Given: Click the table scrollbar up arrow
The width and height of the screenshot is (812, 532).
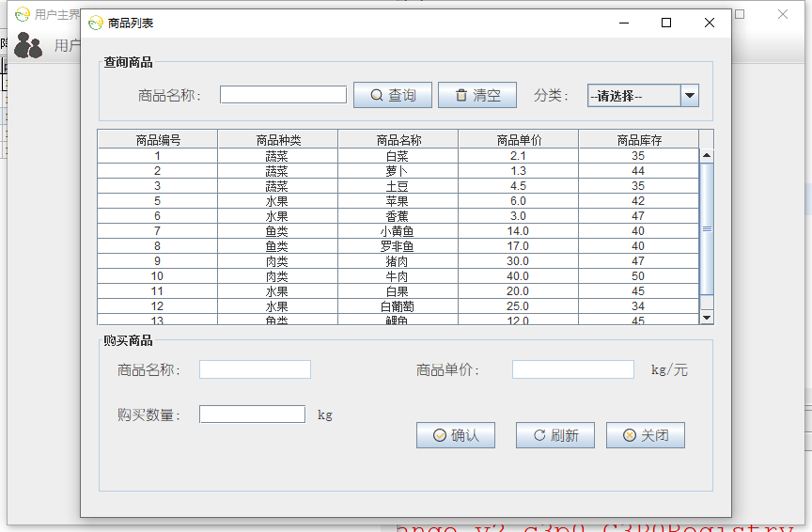Looking at the screenshot, I should [x=707, y=156].
